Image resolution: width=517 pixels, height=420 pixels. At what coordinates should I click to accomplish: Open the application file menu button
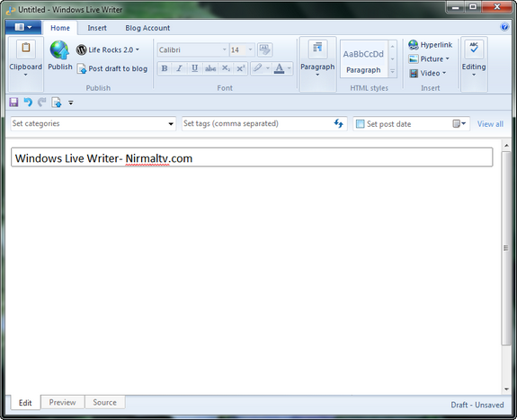click(23, 27)
